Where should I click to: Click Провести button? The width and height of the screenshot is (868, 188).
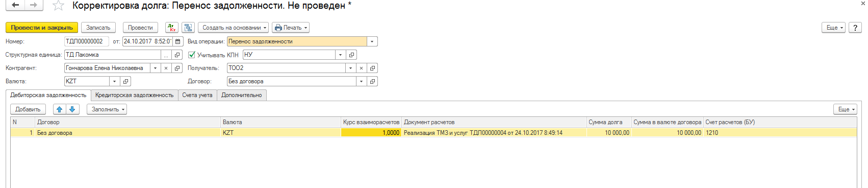pyautogui.click(x=140, y=28)
